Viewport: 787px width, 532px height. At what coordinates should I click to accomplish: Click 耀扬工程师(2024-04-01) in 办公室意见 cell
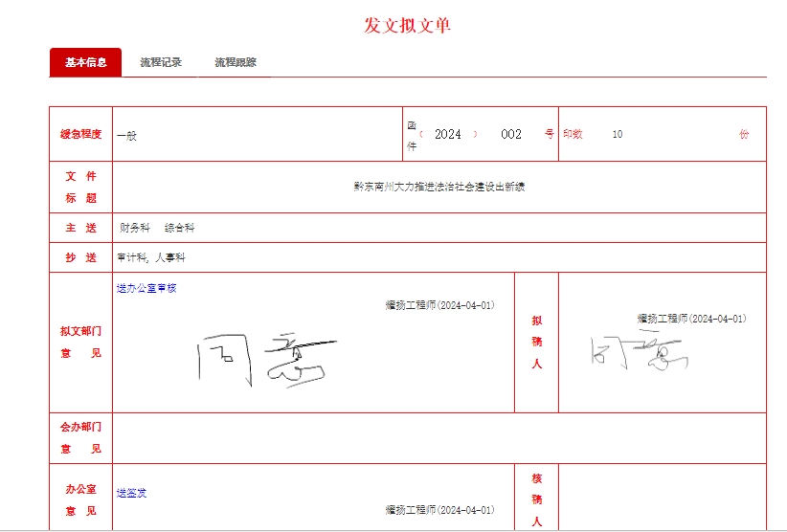point(440,510)
